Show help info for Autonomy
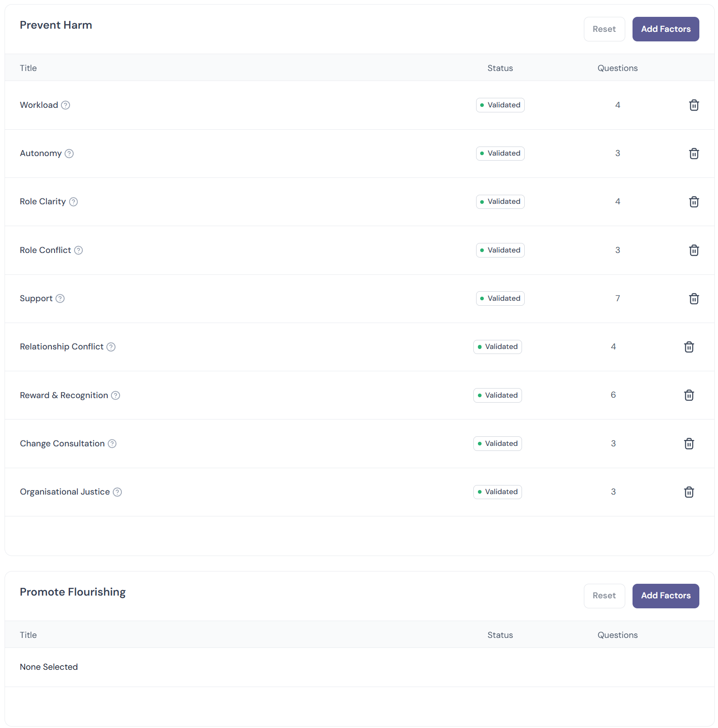The image size is (718, 728). click(x=69, y=153)
